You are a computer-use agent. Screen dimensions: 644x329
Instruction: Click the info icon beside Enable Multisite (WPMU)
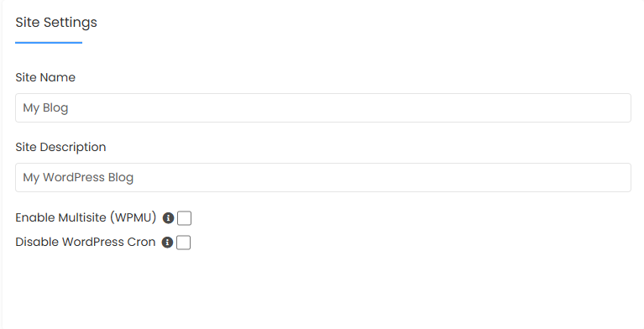coord(168,218)
